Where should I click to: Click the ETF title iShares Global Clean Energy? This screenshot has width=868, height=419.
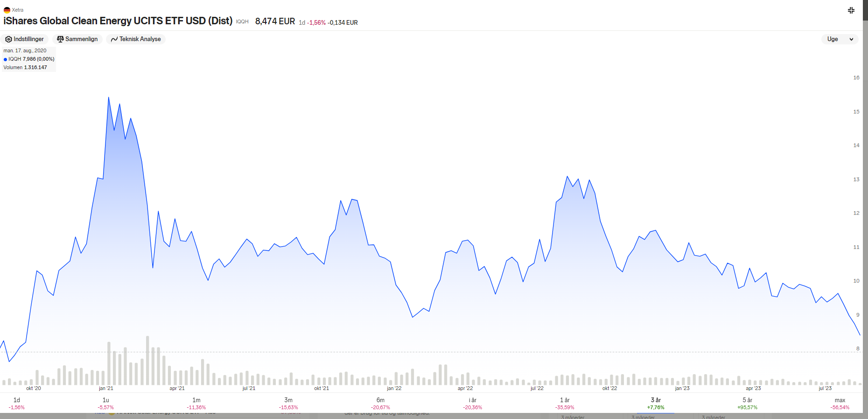click(118, 21)
